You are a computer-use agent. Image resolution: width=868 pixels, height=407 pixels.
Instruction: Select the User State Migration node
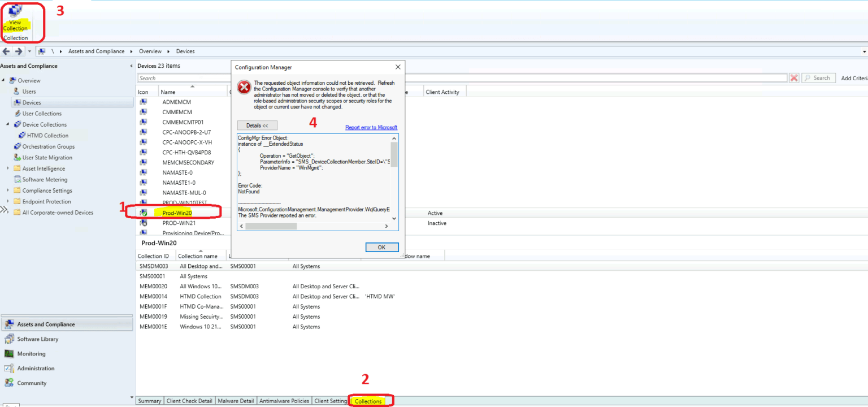[47, 158]
